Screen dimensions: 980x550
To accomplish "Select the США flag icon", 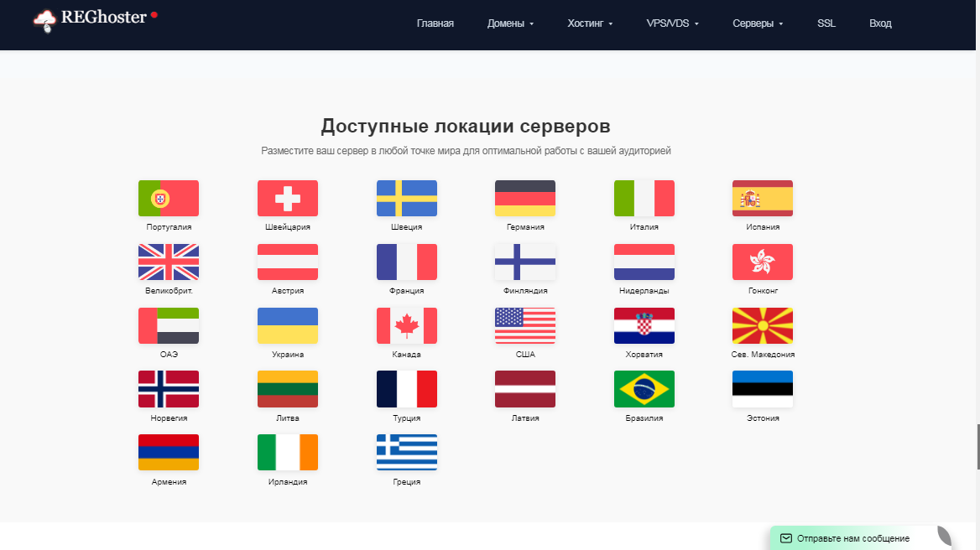I will click(525, 325).
